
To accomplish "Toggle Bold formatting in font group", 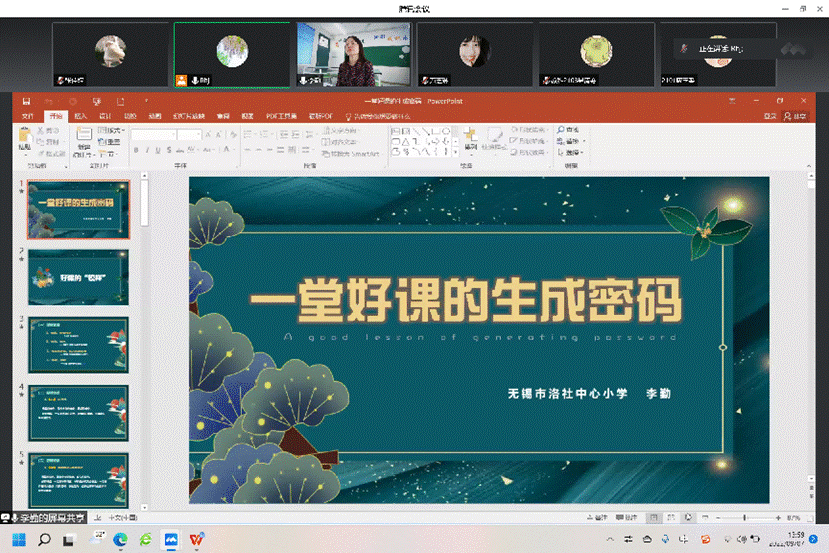I will coord(135,150).
